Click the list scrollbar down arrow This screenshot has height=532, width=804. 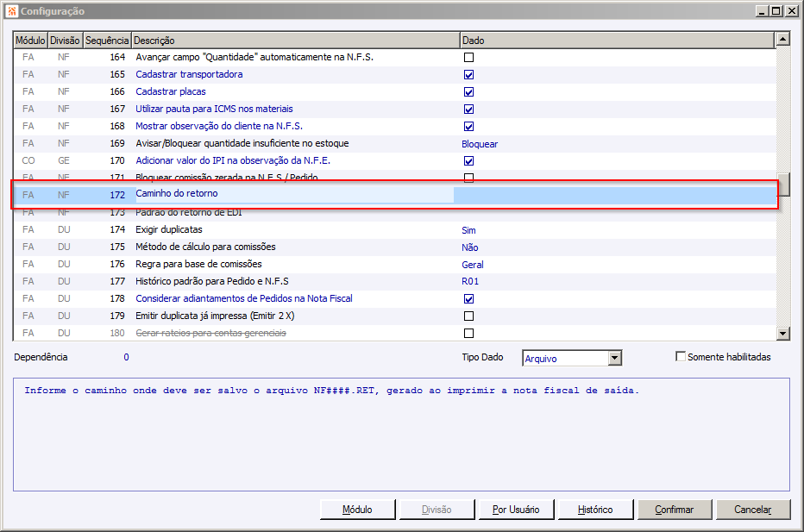click(x=783, y=334)
